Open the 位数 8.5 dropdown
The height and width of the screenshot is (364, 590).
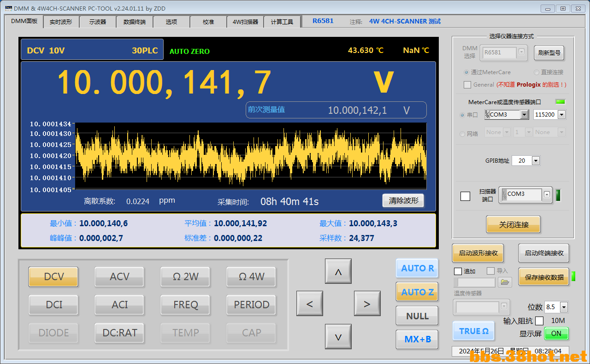point(564,307)
